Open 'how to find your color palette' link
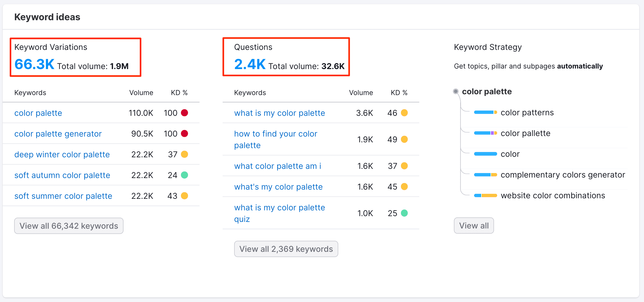 276,139
